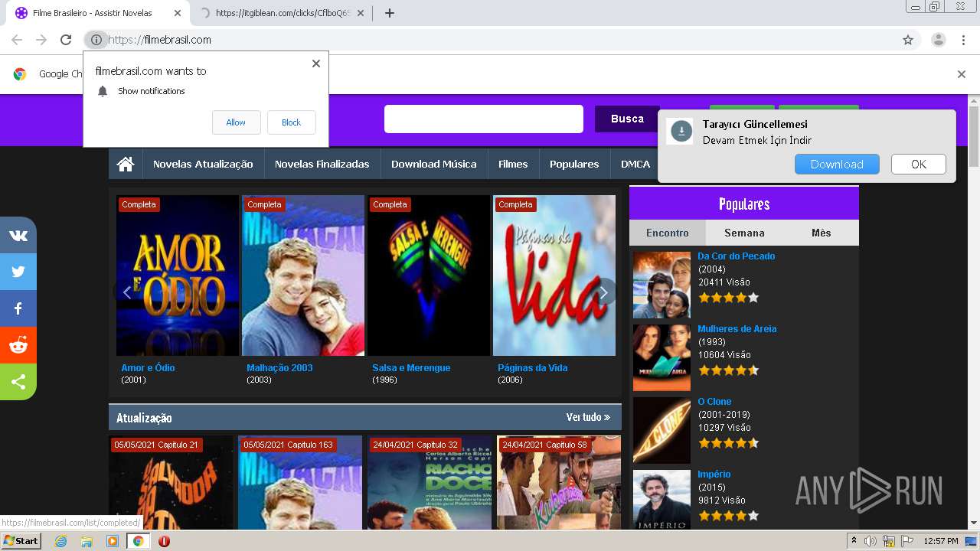Click 24/04/2021 Capitulo 32 Riacho Doce thumbnail
Screen dimensions: 980x551
(430, 482)
